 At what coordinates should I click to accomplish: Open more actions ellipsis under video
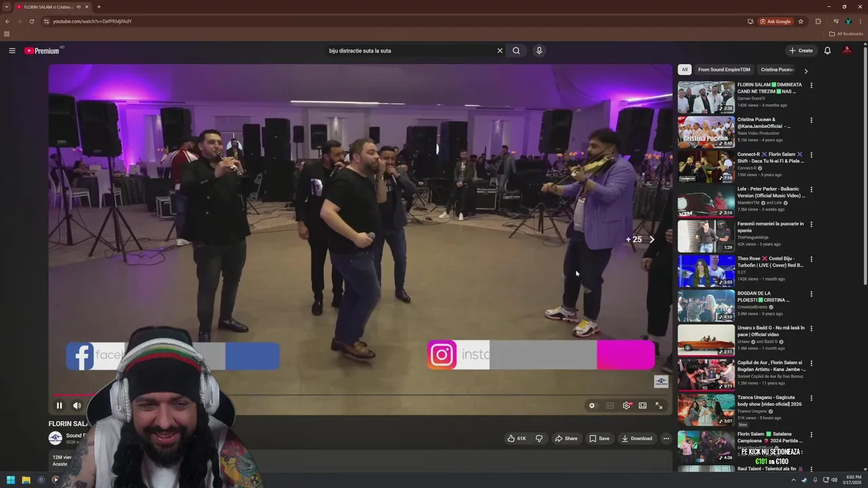pos(666,439)
